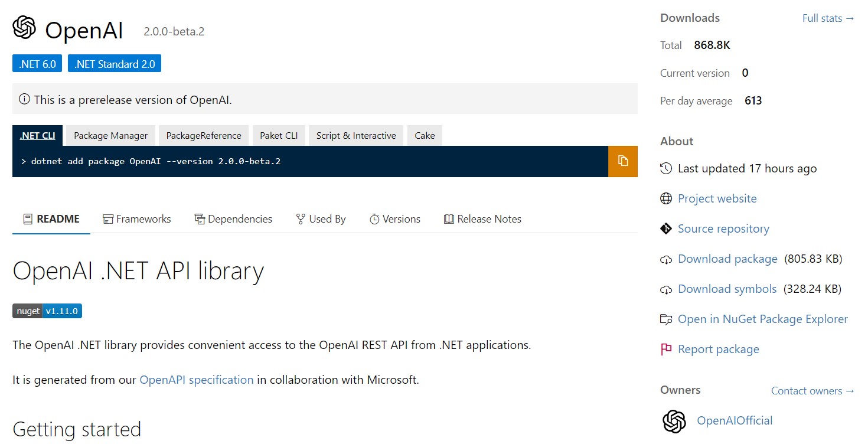Click the .NET Standard 2.0 framework badge
The height and width of the screenshot is (444, 868).
[x=115, y=64]
